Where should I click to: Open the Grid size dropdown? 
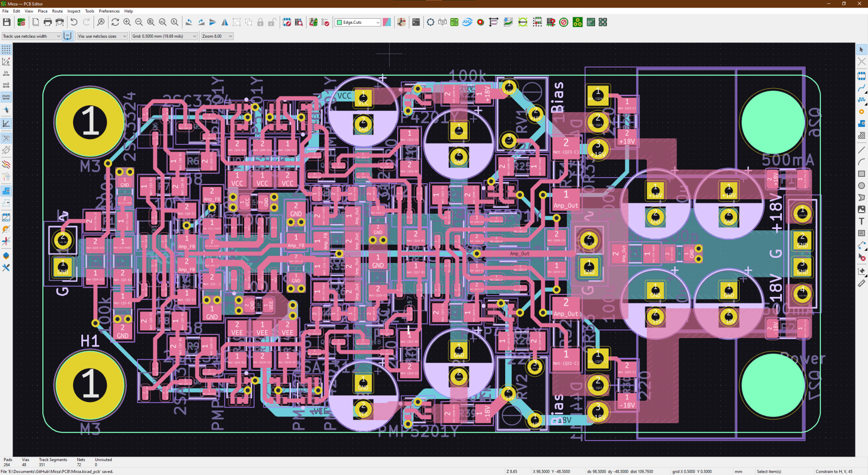(x=164, y=36)
